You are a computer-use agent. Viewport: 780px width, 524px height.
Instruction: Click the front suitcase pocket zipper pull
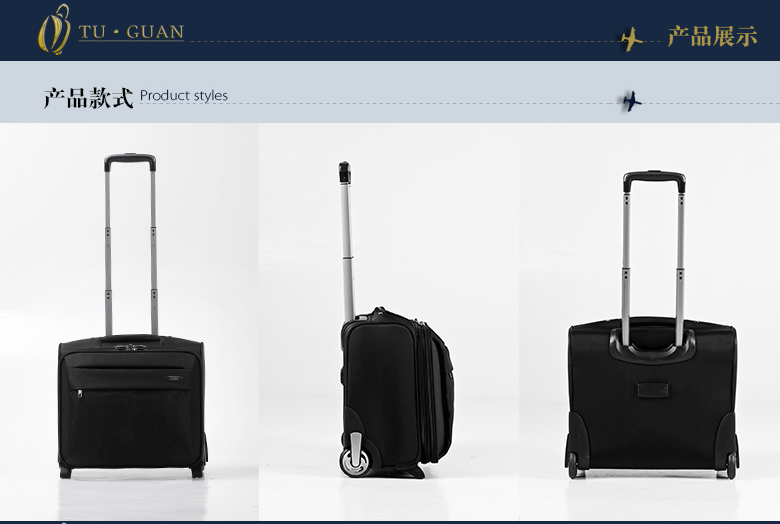(x=80, y=394)
